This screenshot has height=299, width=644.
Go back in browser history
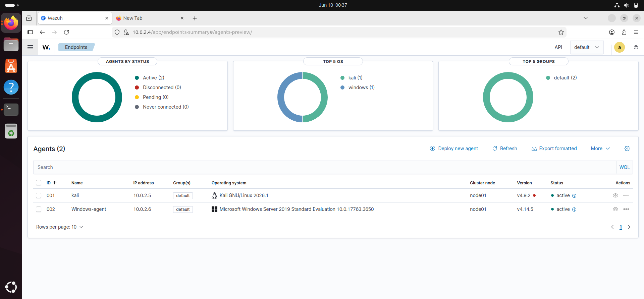pos(42,32)
